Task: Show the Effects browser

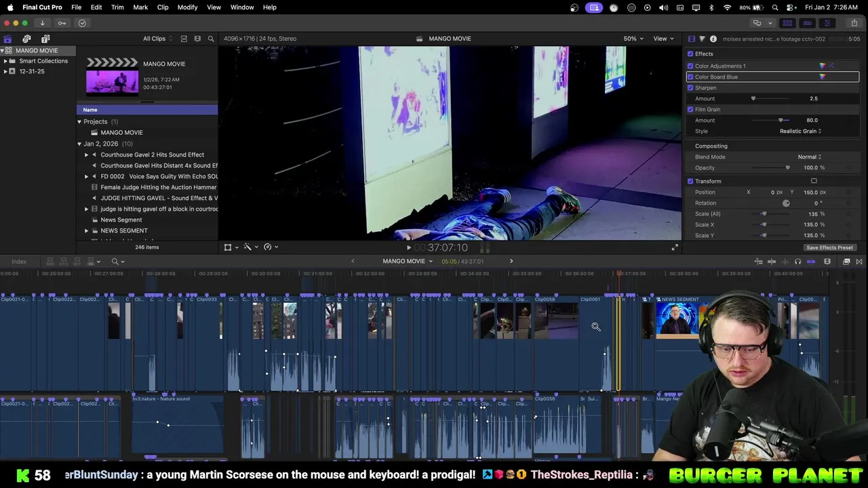Action: pos(846,262)
